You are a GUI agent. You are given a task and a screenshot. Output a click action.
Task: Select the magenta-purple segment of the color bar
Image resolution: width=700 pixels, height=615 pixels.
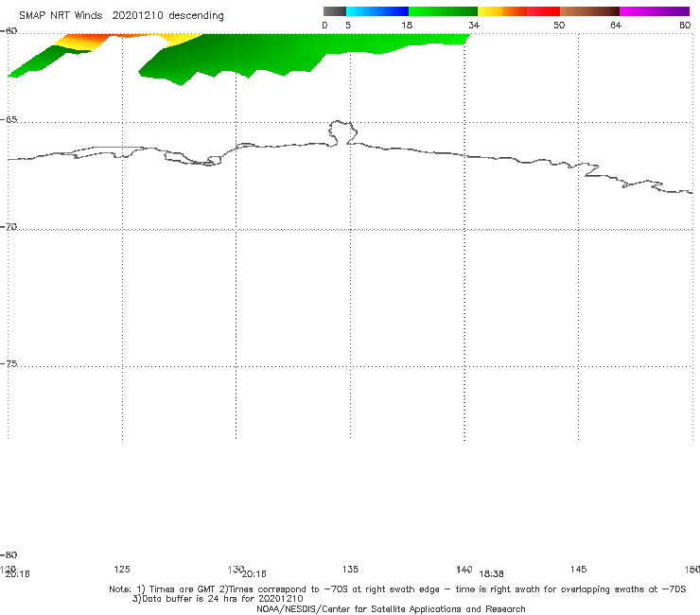[655, 11]
